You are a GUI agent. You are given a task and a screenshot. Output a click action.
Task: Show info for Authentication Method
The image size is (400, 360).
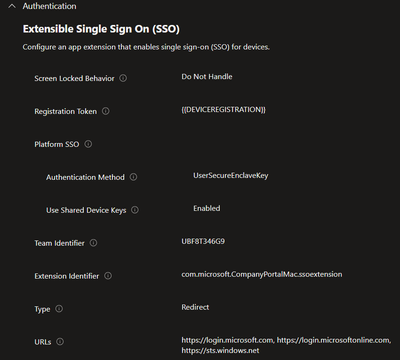(133, 177)
